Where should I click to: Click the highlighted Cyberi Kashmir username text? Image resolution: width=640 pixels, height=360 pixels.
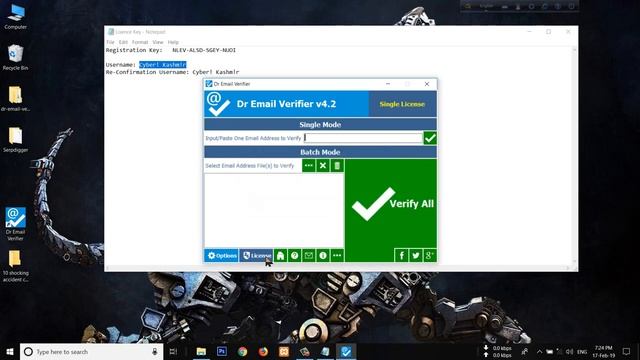click(x=162, y=64)
